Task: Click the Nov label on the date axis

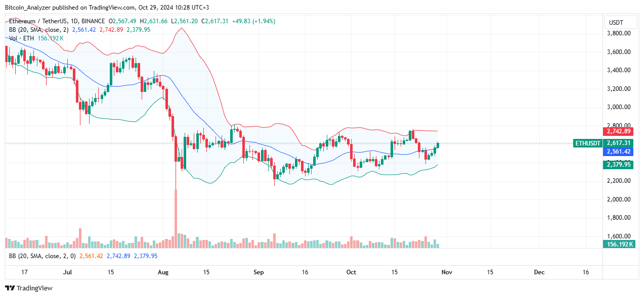Action: (446, 272)
